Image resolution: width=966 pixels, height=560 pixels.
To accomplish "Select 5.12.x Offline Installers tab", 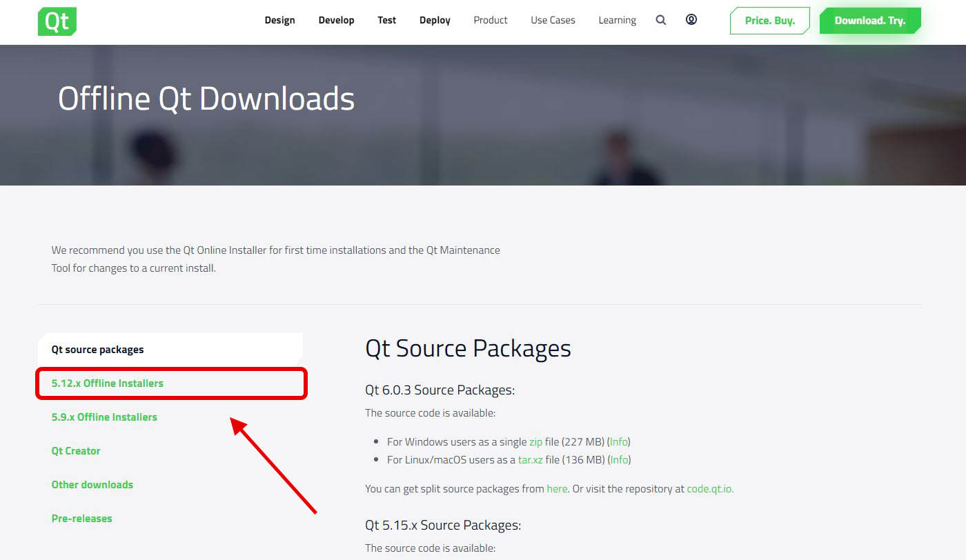I will [170, 383].
